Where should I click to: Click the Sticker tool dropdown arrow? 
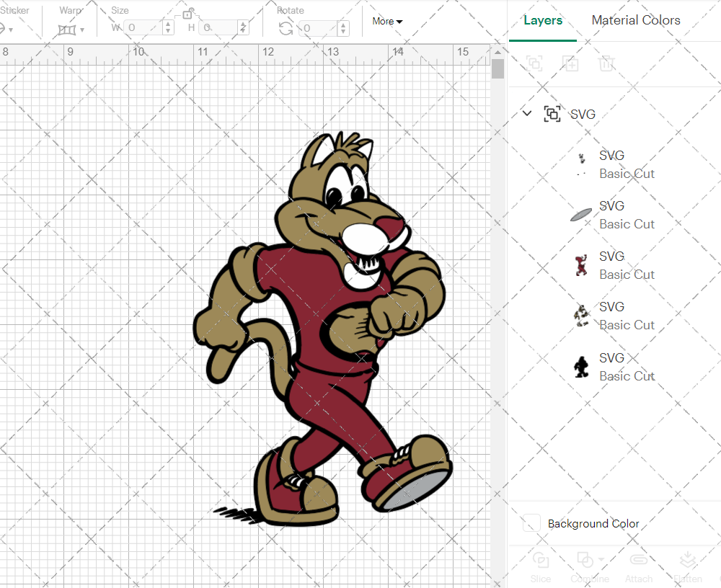pyautogui.click(x=11, y=30)
